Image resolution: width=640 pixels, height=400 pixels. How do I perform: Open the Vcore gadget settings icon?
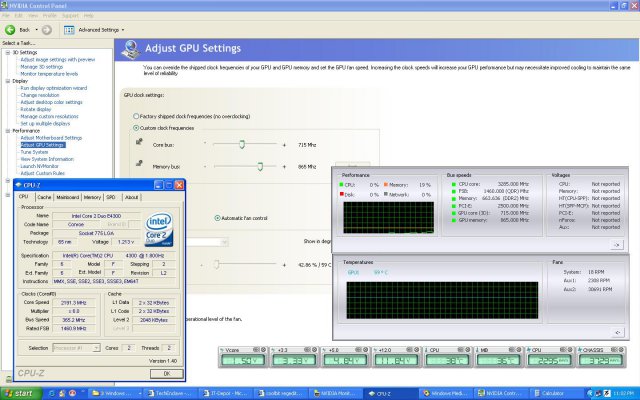[256, 350]
